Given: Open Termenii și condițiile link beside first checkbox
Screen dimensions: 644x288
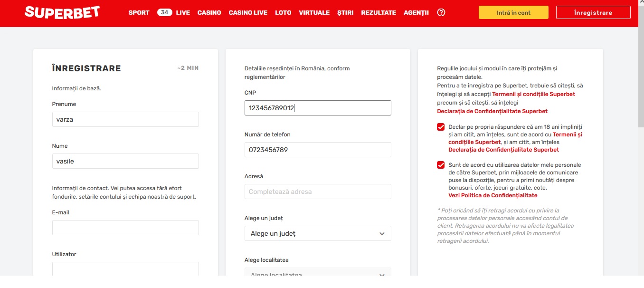Looking at the screenshot, I should click(x=515, y=138).
